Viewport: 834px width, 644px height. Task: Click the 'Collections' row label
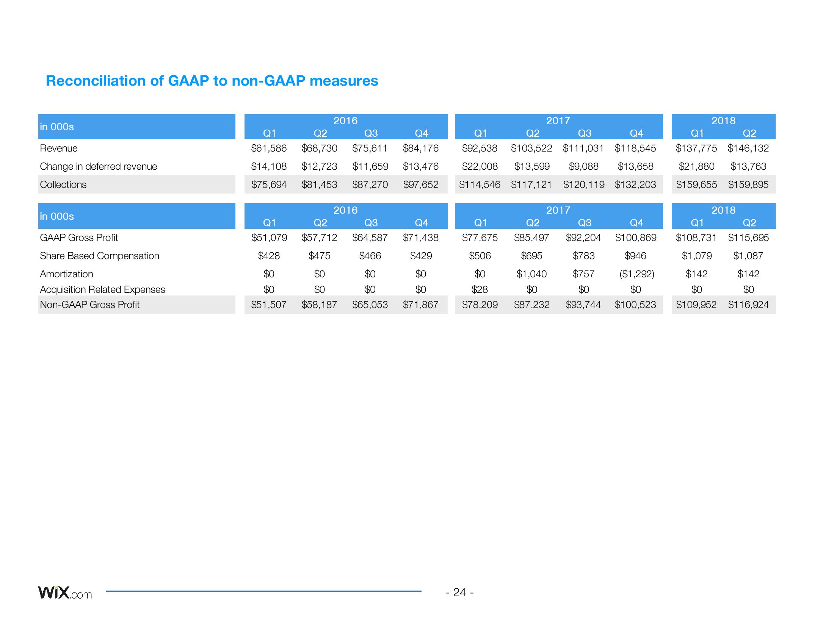[x=63, y=184]
